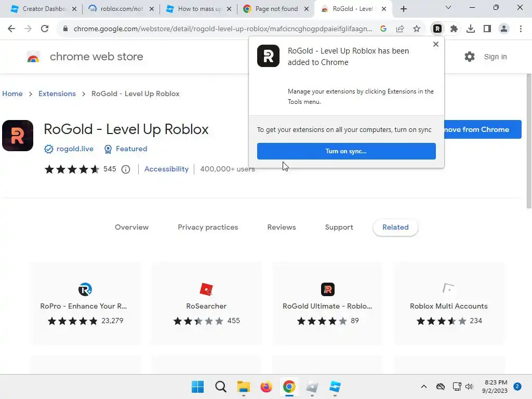
Task: Switch to Page not found tab
Action: click(x=276, y=9)
